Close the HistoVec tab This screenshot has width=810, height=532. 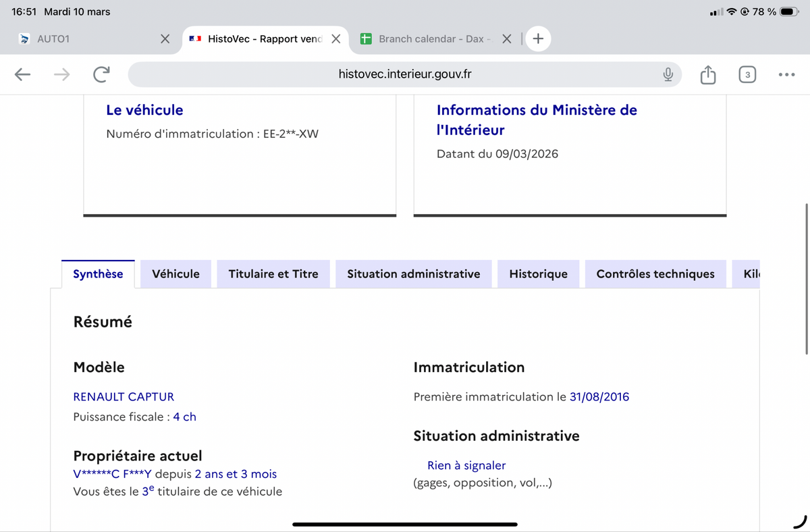click(335, 39)
